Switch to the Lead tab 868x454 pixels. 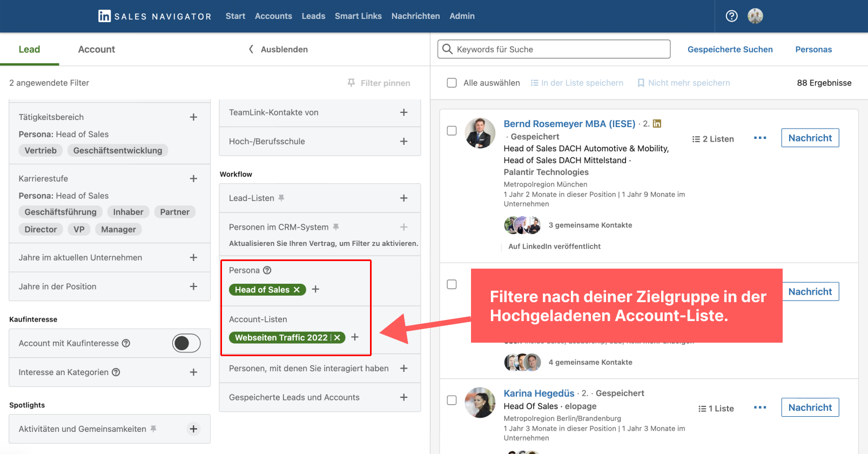coord(29,49)
